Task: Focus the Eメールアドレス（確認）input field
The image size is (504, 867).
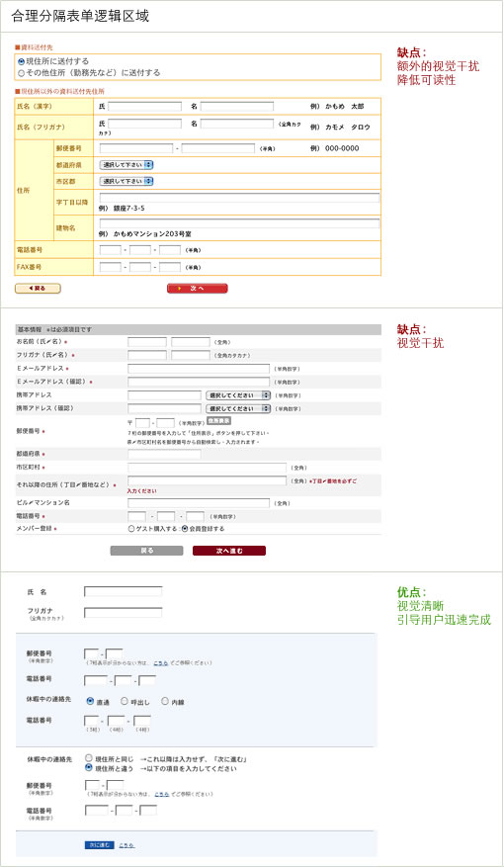Action: [199, 382]
